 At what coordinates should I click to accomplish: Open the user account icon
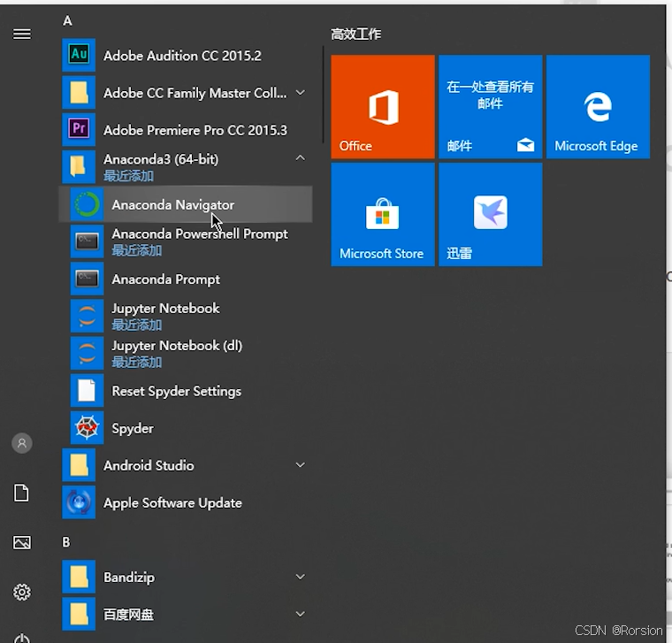(x=22, y=443)
